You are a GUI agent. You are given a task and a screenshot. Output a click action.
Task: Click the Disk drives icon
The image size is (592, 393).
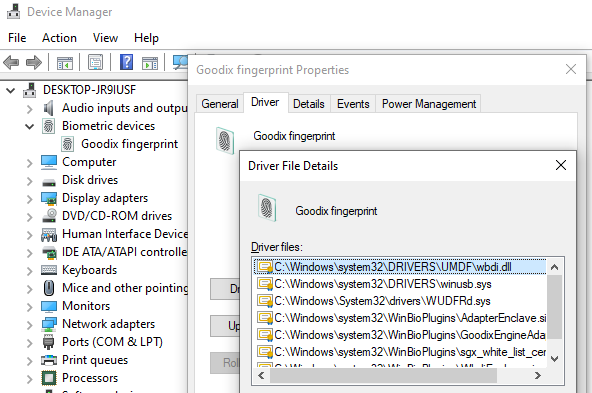click(49, 182)
